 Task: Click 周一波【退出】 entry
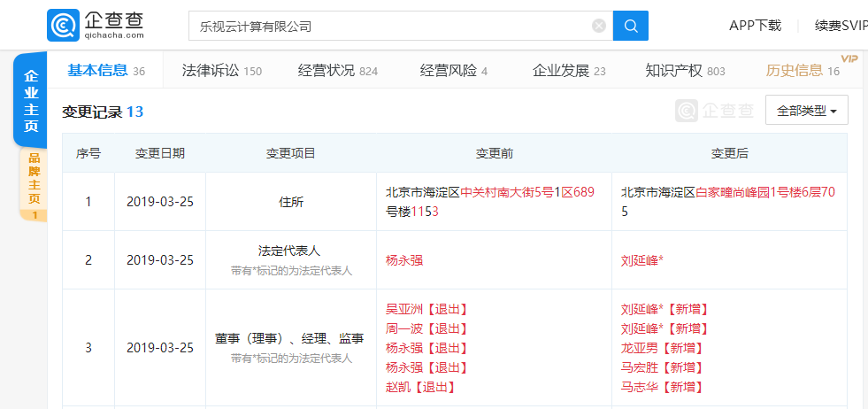coord(426,328)
